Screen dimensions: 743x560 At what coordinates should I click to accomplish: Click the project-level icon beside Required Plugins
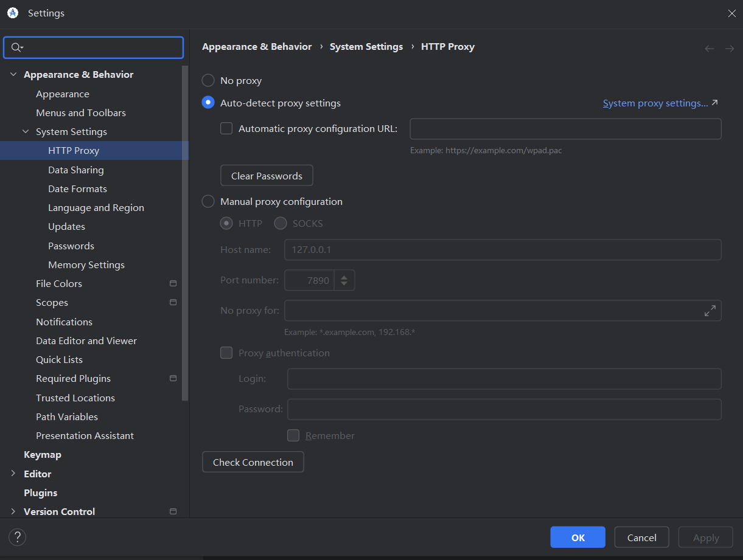(173, 378)
